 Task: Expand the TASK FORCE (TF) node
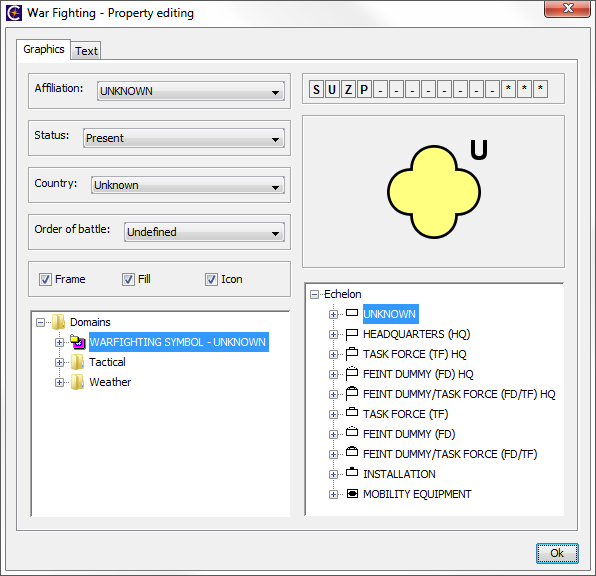pyautogui.click(x=333, y=414)
